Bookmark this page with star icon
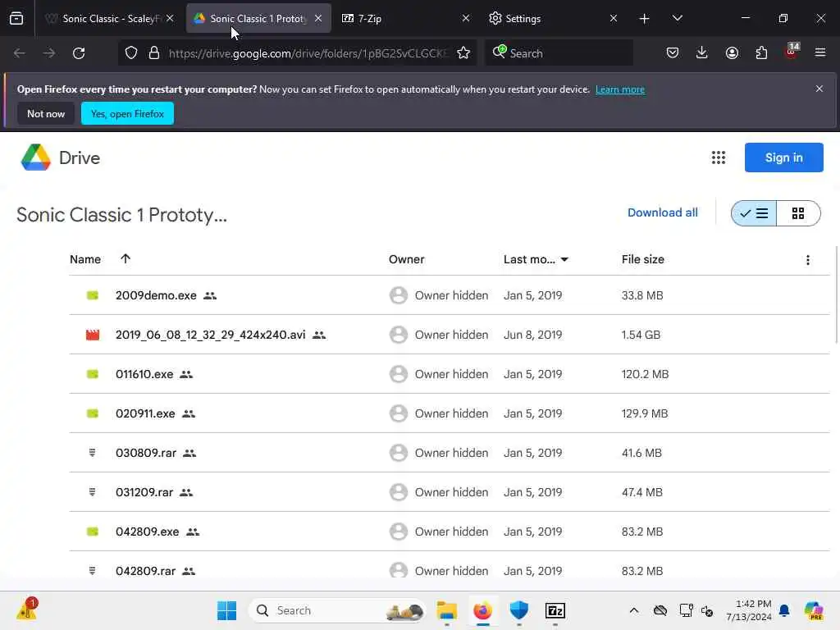Screen dimensions: 840x630 click(463, 53)
